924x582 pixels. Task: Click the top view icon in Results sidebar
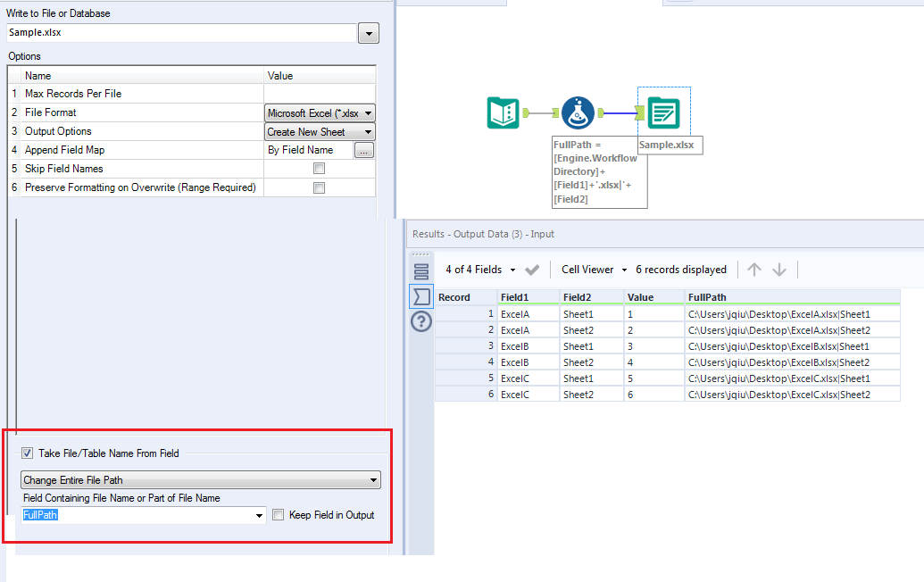pos(420,273)
